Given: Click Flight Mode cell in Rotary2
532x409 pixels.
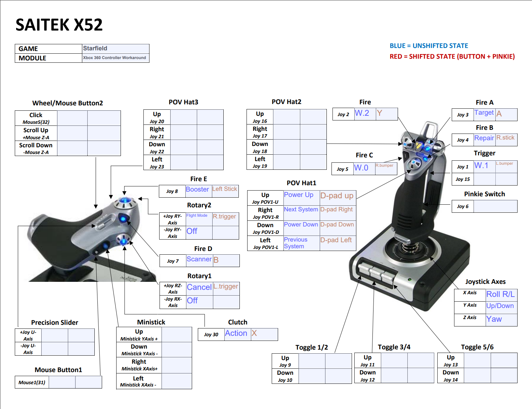Looking at the screenshot, I should 199,219.
